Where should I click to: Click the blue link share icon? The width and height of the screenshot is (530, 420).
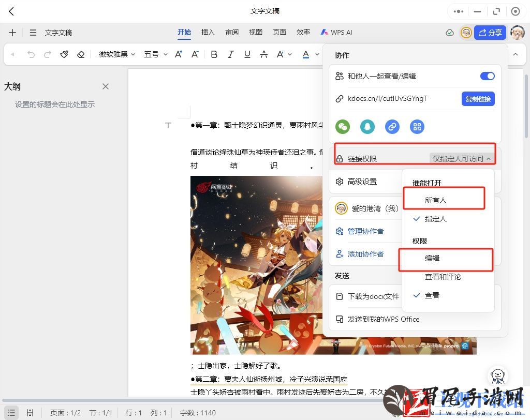click(392, 127)
